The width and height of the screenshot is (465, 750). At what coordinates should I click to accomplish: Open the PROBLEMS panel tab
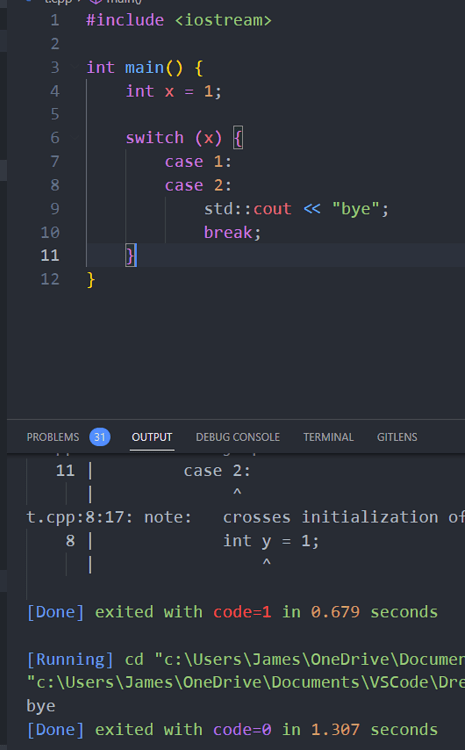53,437
